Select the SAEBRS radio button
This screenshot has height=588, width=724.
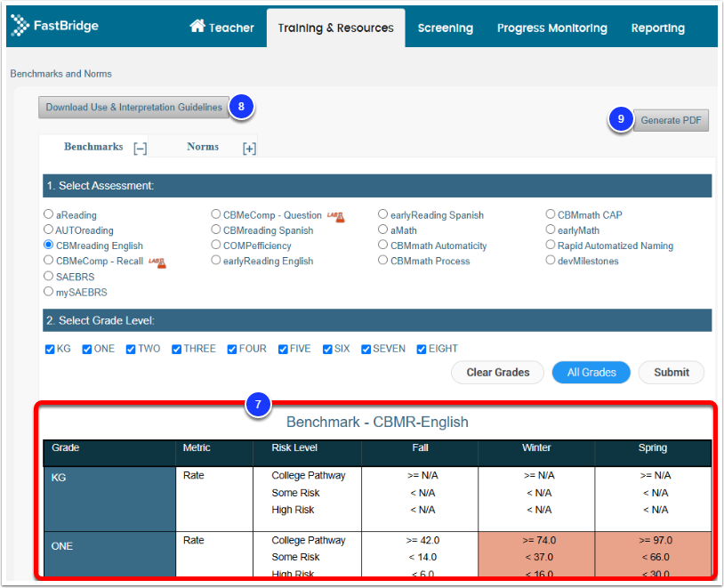pos(49,276)
